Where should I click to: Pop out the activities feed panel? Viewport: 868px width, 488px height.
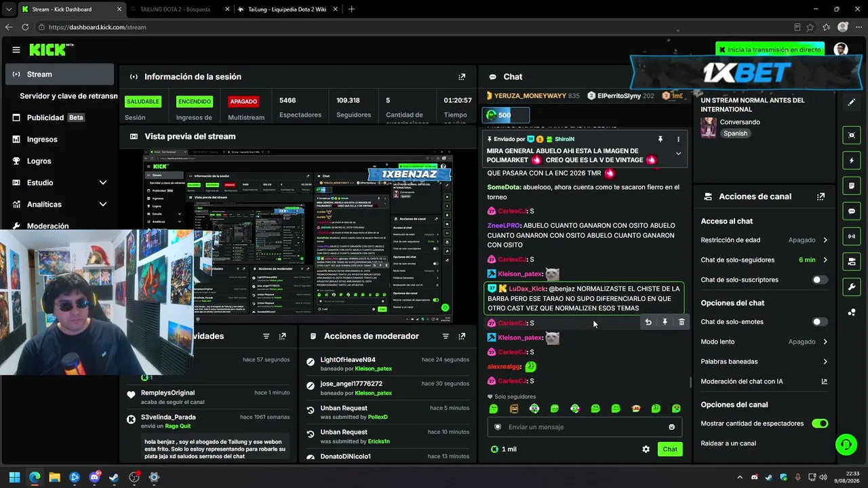[x=282, y=336]
